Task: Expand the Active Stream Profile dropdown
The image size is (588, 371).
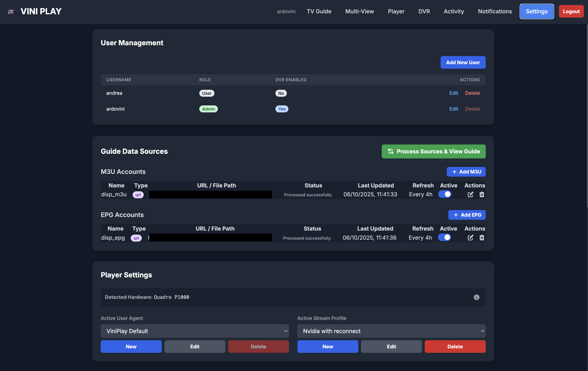Action: 391,331
